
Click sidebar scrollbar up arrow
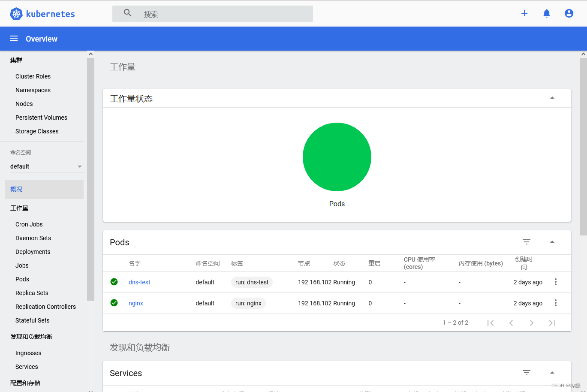click(x=90, y=54)
